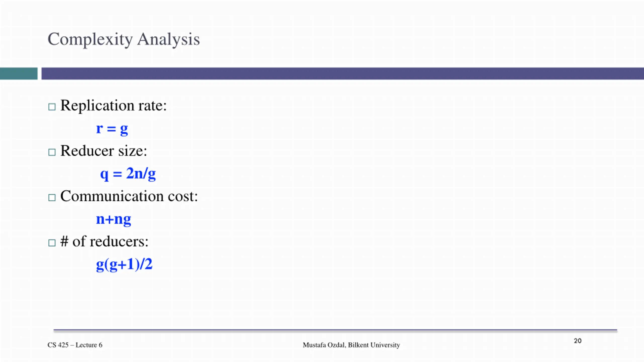Click slide number 20

pos(578,341)
